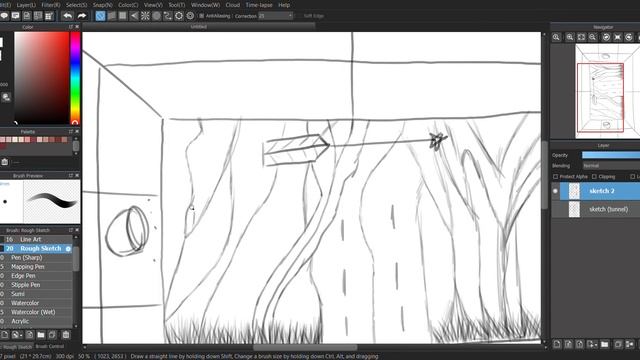Open the Blending mode dropdown showing Normal
Screen dimensions: 640x360
click(611, 166)
